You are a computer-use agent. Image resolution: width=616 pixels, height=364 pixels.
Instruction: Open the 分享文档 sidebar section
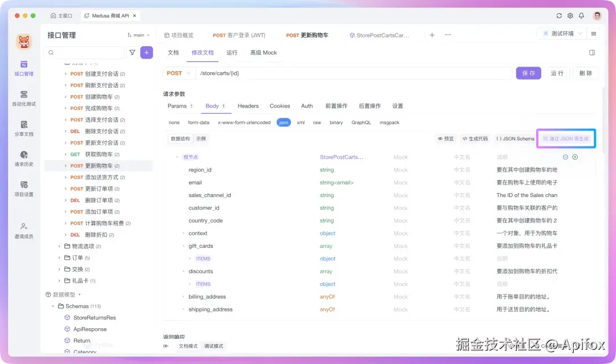[x=23, y=130]
